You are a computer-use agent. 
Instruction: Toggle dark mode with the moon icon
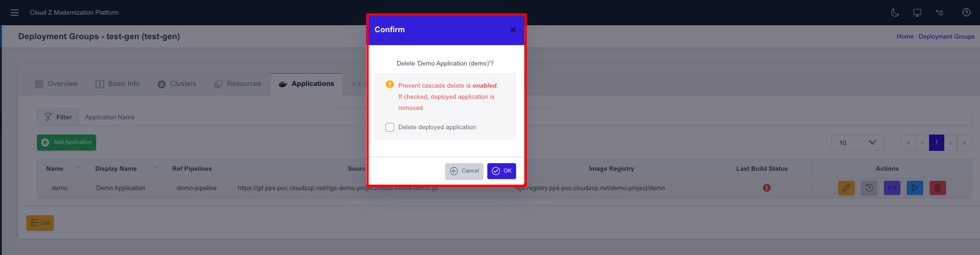895,12
